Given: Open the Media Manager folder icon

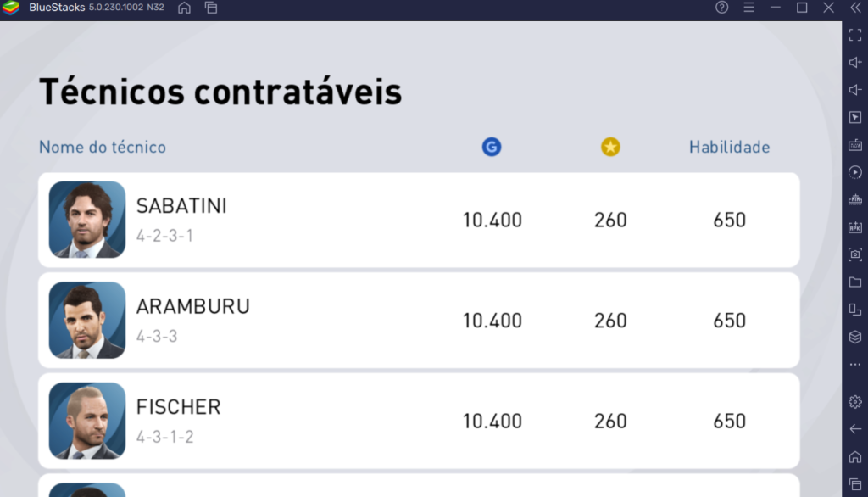Looking at the screenshot, I should click(854, 282).
